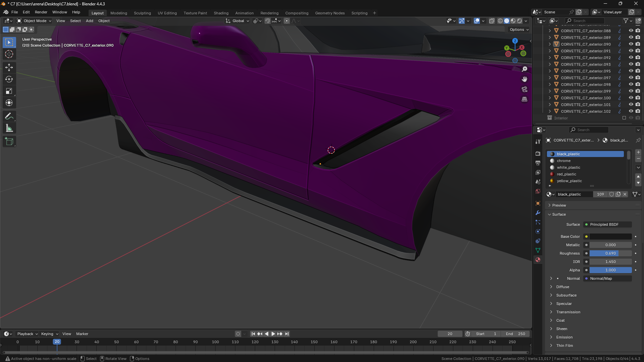
Task: Open the Render menu
Action: (x=41, y=12)
